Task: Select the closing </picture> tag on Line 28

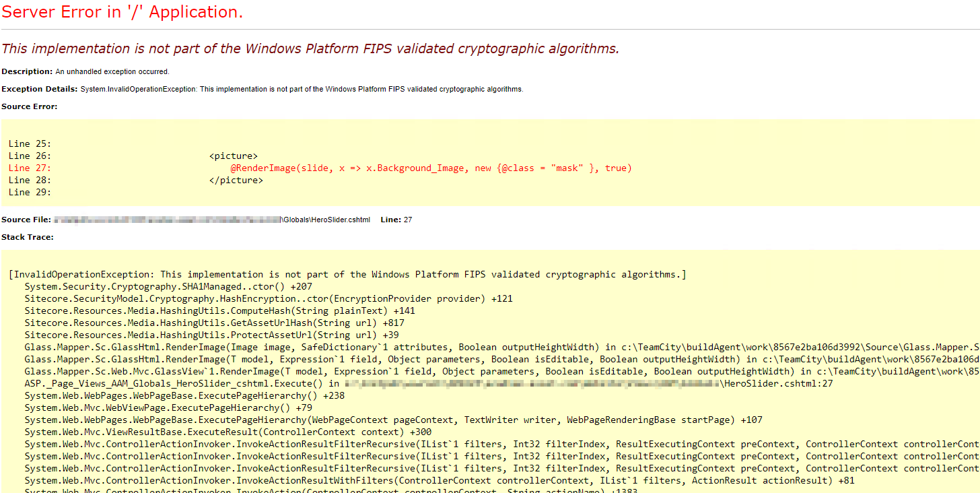Action: (x=236, y=180)
